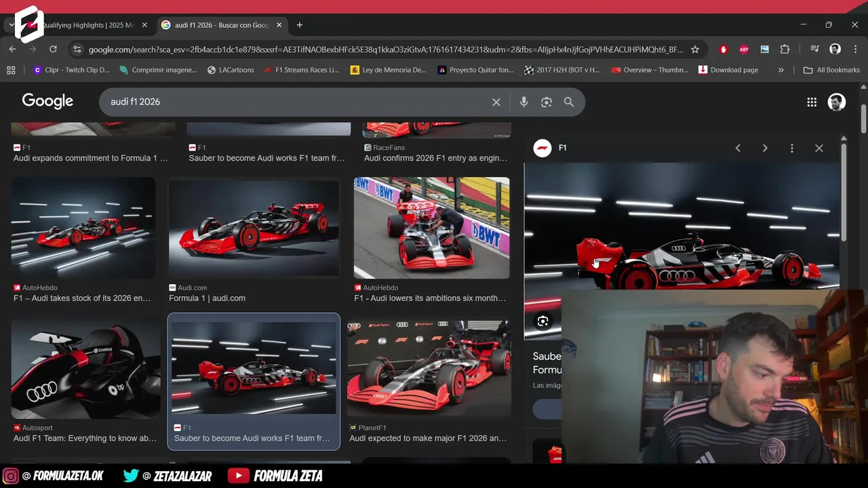
Task: Open the Download page bookmark
Action: (x=728, y=70)
